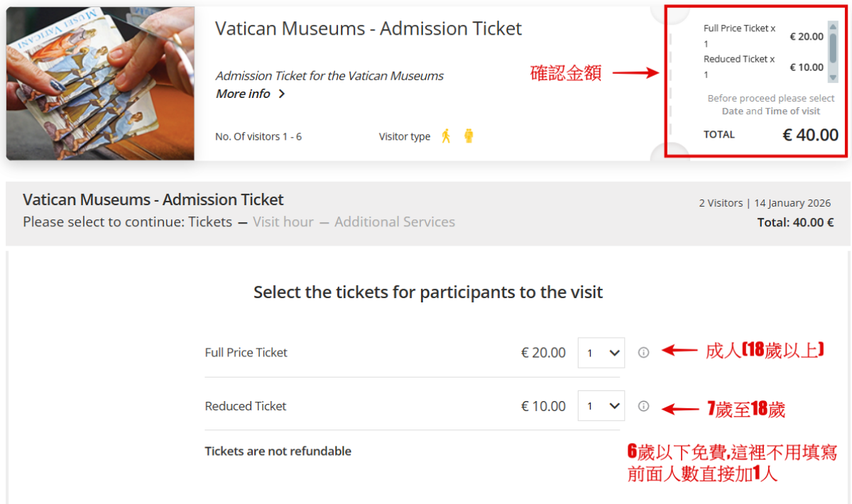Viewport: 852px width, 504px height.
Task: Click the top Vatican Museums - Admission Ticket title
Action: click(x=368, y=28)
